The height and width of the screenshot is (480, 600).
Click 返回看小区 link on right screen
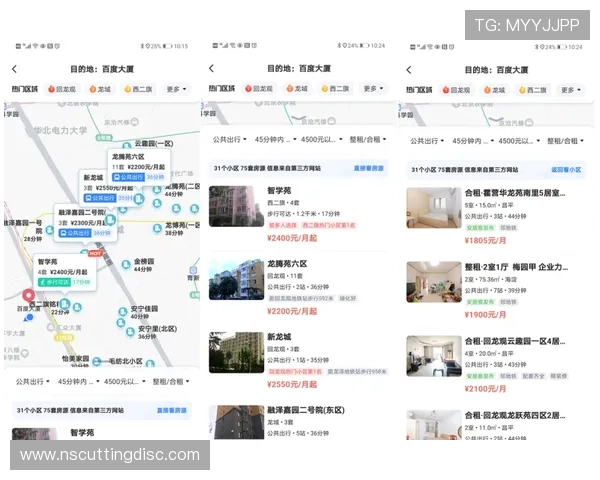[x=566, y=170]
